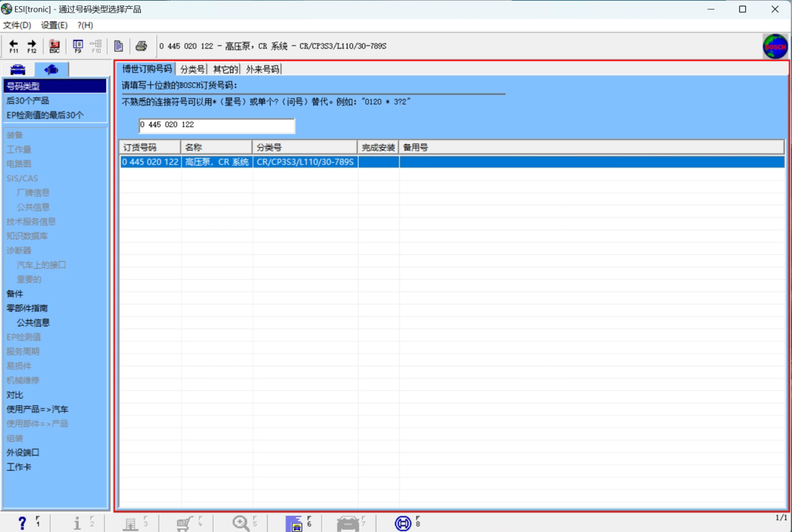This screenshot has width=792, height=532.
Task: Click the 分类号 column header
Action: 305,147
